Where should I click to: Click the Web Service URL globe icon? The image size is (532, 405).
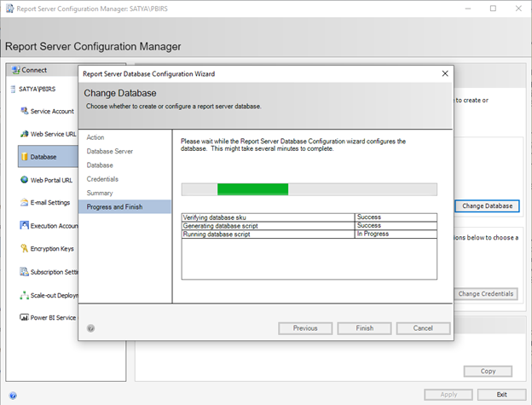click(23, 134)
